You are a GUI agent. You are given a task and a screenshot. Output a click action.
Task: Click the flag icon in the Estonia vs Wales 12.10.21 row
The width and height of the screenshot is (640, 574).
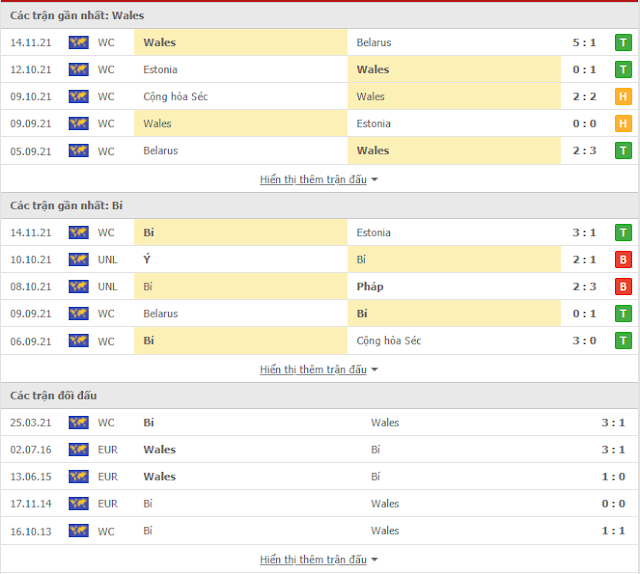pos(78,70)
